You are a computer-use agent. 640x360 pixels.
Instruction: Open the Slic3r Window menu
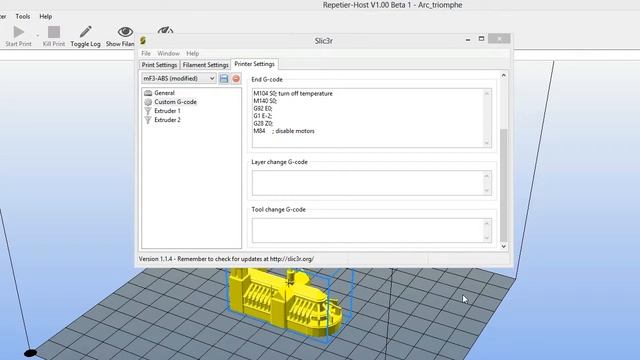pos(168,53)
